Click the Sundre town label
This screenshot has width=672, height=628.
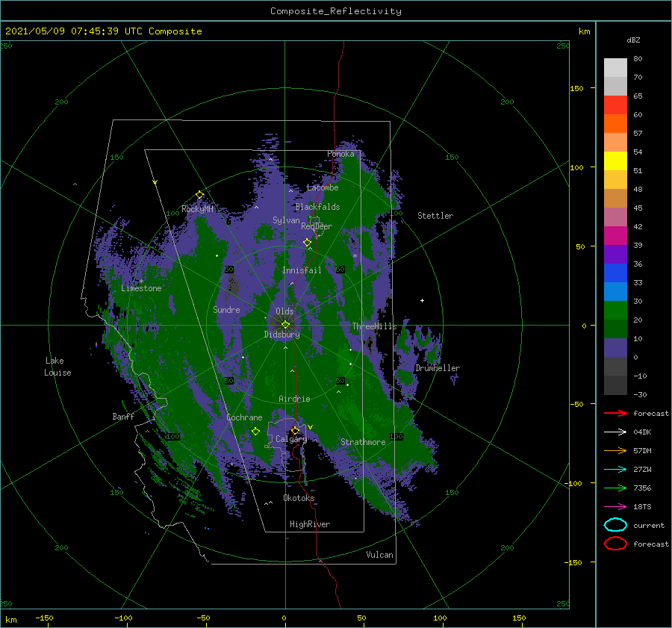(x=227, y=309)
